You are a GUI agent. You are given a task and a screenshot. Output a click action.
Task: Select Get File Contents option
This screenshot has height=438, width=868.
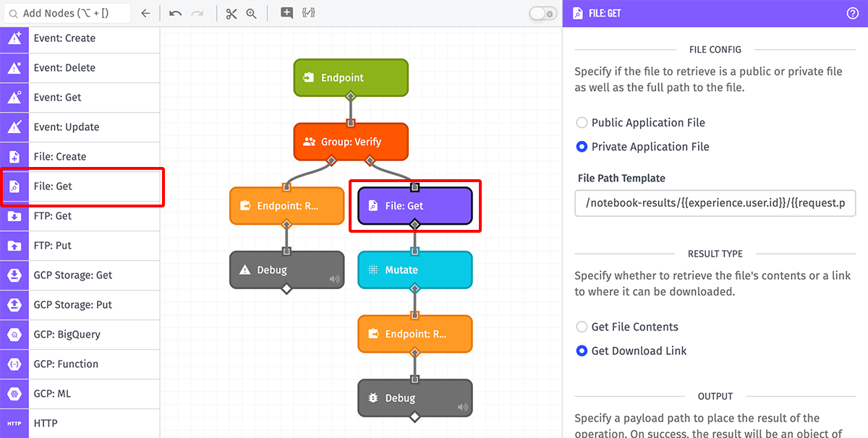[x=582, y=327]
